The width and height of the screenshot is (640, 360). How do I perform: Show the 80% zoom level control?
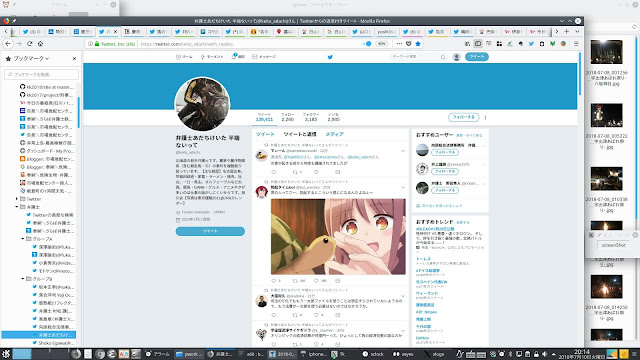382,44
